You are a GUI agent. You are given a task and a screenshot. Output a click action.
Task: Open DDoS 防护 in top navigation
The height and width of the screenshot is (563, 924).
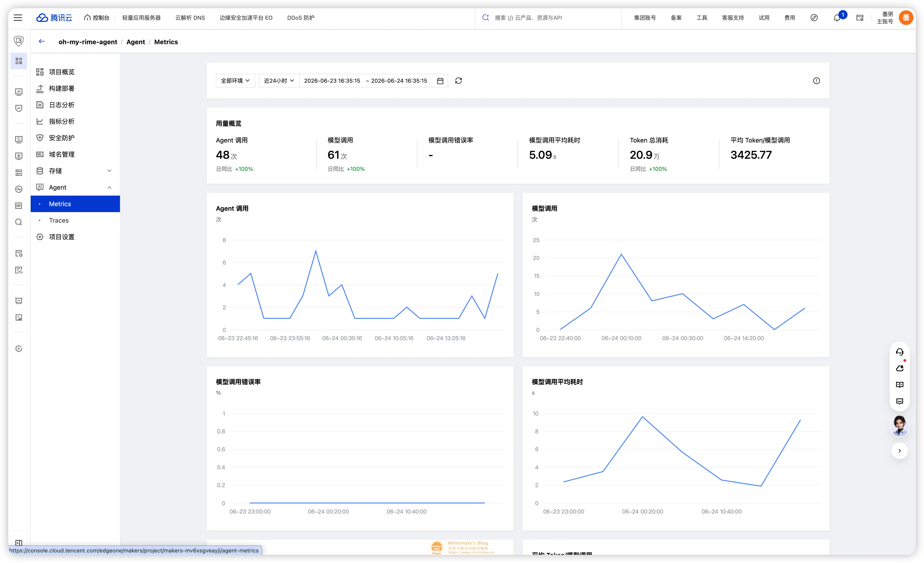(x=301, y=18)
